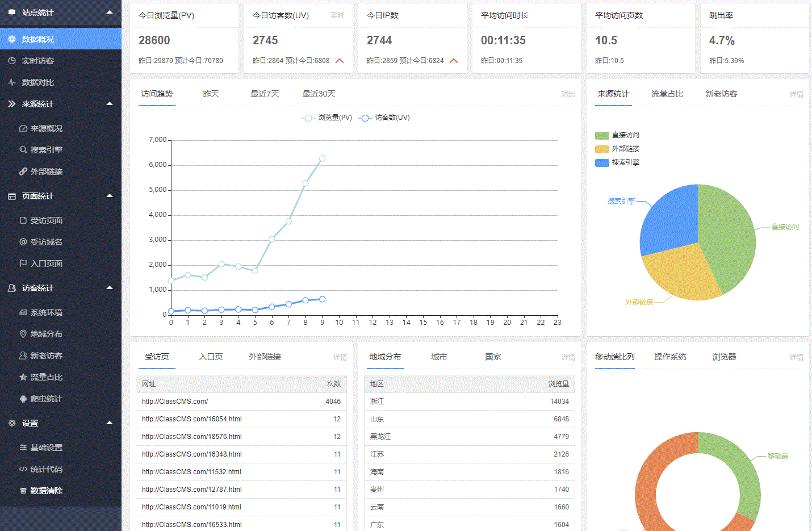
Task: Click the clock icon for 实时访客
Action: click(12, 61)
